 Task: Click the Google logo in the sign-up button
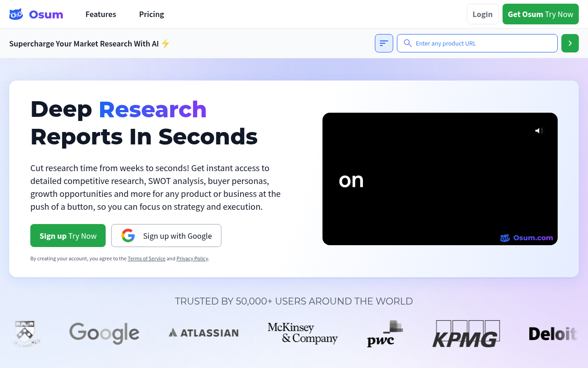click(x=128, y=235)
